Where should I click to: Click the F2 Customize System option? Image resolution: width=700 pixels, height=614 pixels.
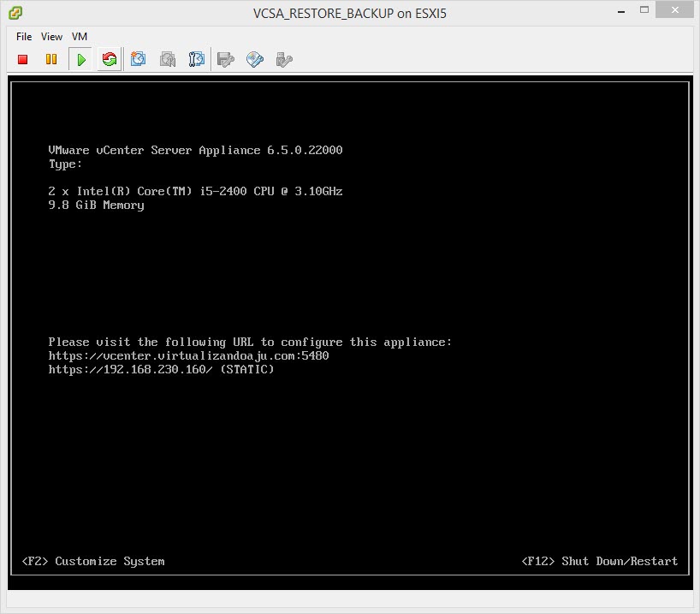(93, 561)
